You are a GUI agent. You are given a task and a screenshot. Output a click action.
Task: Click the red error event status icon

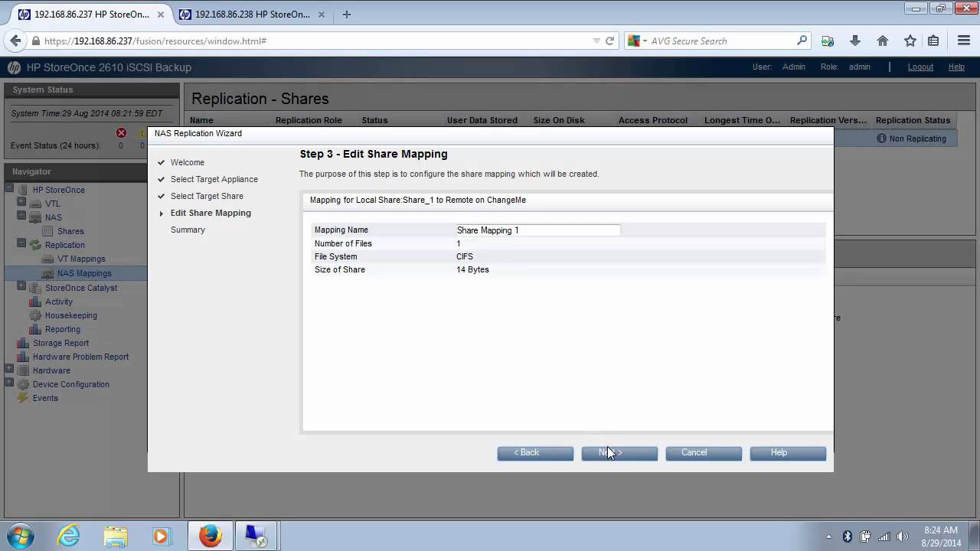(121, 133)
